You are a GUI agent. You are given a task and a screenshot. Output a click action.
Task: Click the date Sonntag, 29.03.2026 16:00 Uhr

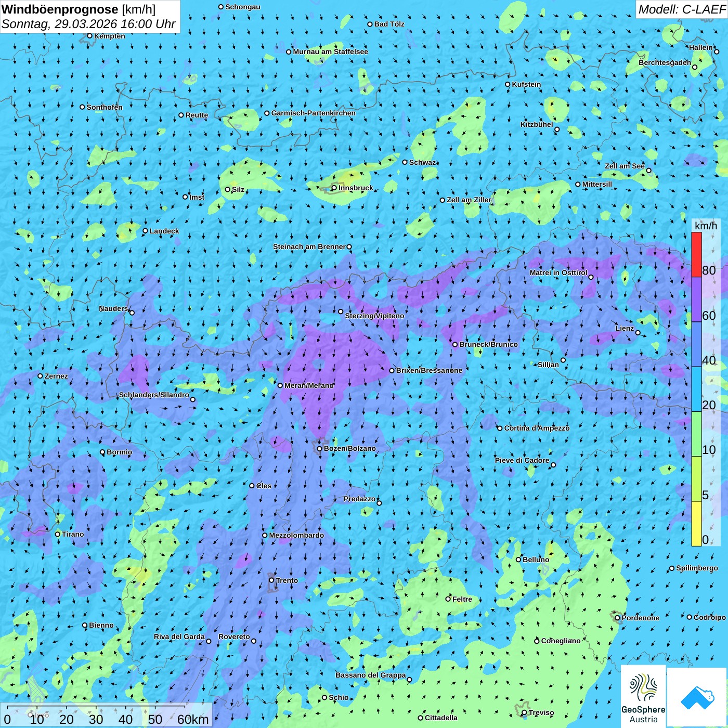[88, 24]
